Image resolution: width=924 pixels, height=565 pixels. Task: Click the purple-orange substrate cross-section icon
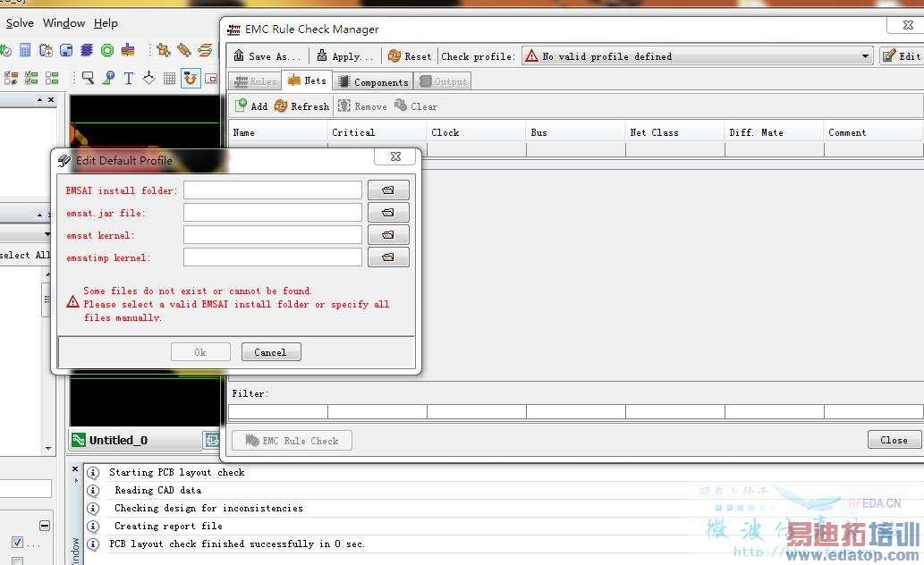[128, 50]
